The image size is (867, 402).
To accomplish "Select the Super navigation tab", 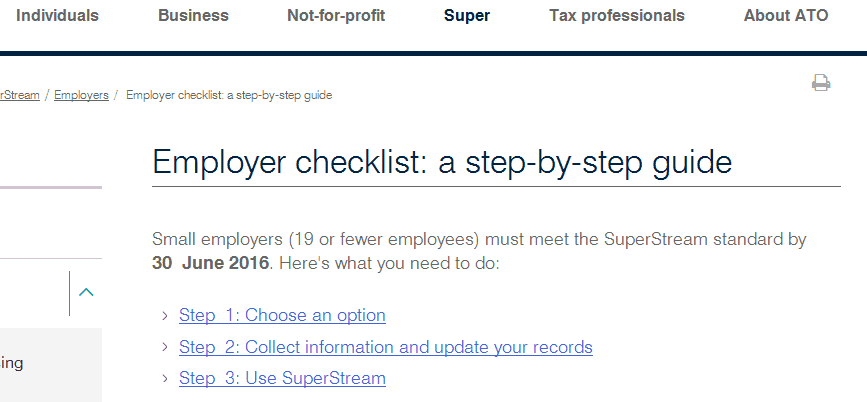I will [x=467, y=15].
